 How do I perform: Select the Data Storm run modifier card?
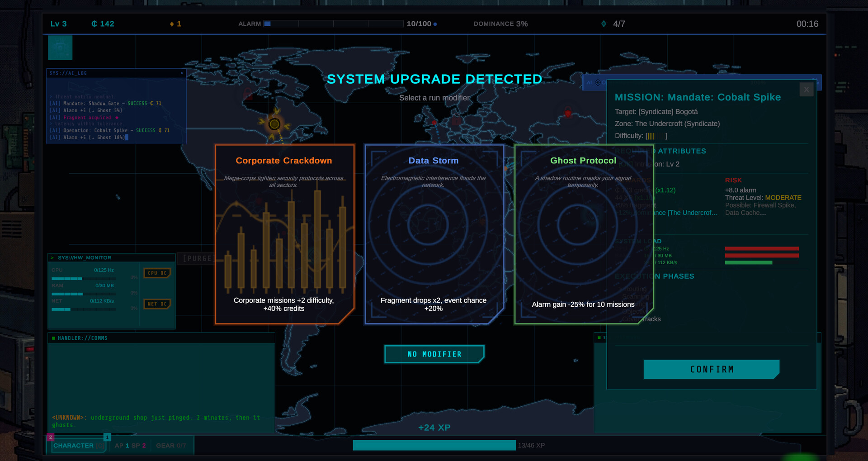[x=434, y=233]
